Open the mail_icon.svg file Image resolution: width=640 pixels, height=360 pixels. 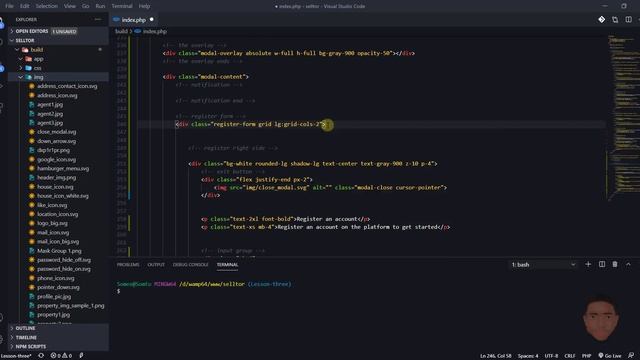[53, 232]
